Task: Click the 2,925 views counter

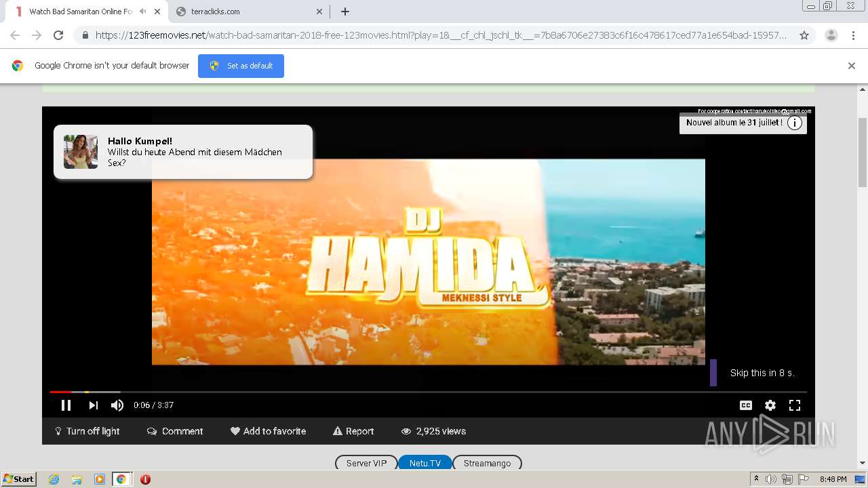Action: pyautogui.click(x=433, y=431)
